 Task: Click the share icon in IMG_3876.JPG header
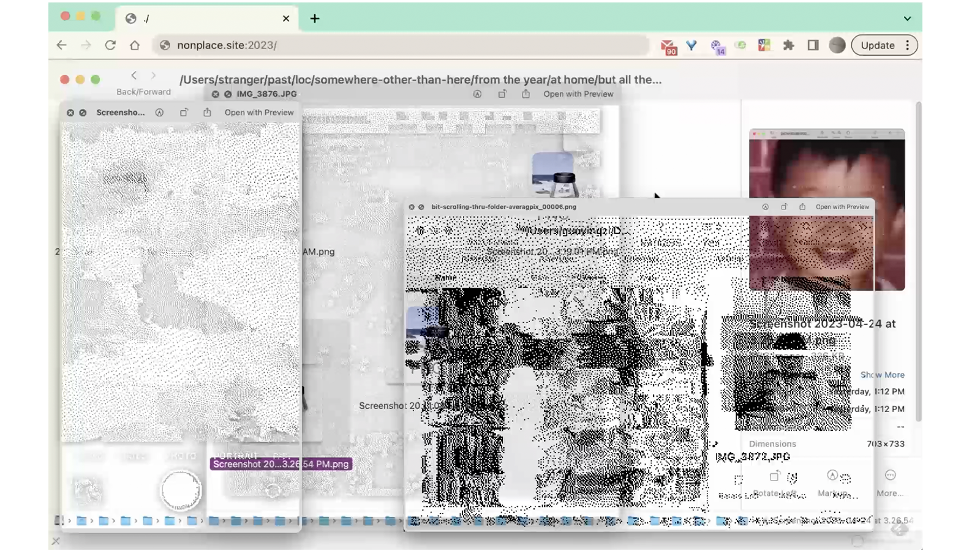coord(526,94)
